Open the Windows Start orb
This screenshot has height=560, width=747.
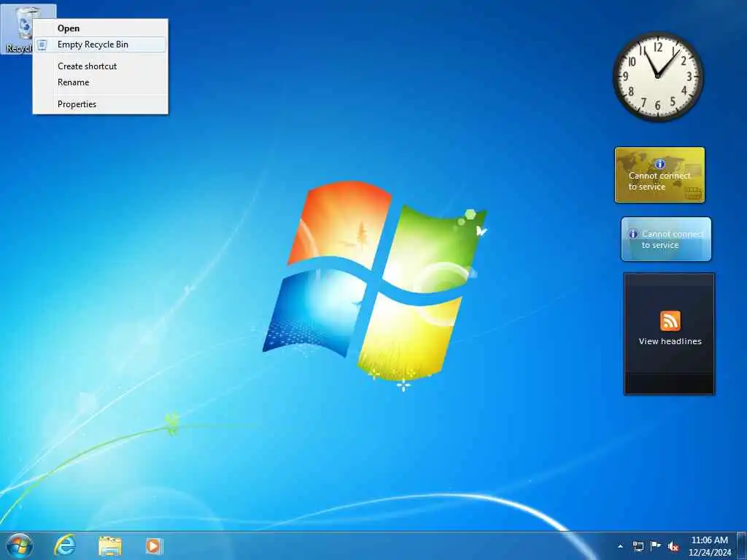coord(20,545)
